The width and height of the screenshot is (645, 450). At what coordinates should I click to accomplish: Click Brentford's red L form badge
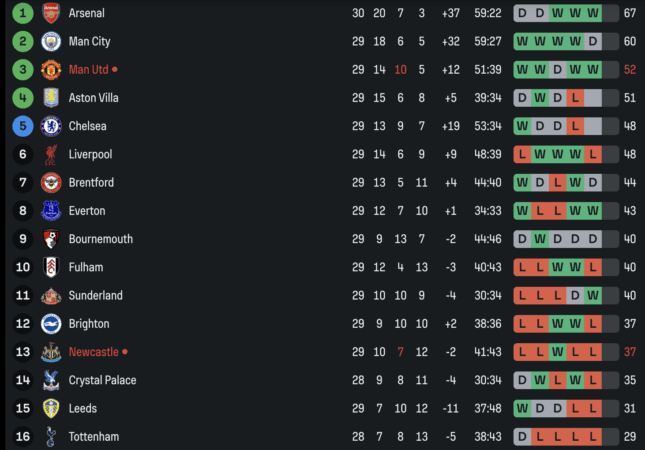tap(557, 183)
